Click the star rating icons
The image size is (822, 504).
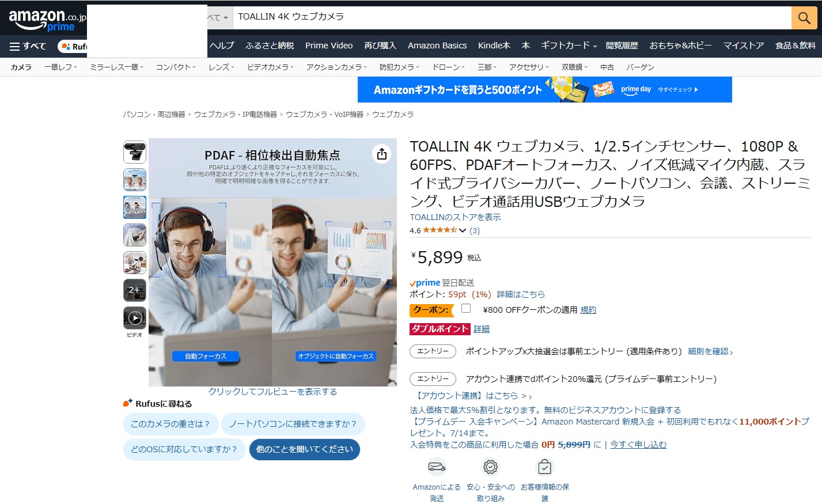[440, 230]
